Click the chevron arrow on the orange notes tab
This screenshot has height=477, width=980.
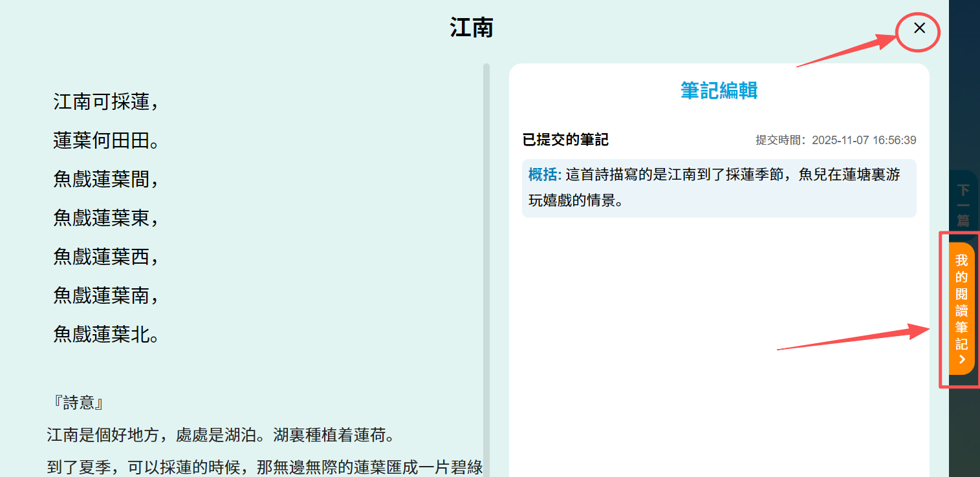coord(962,360)
